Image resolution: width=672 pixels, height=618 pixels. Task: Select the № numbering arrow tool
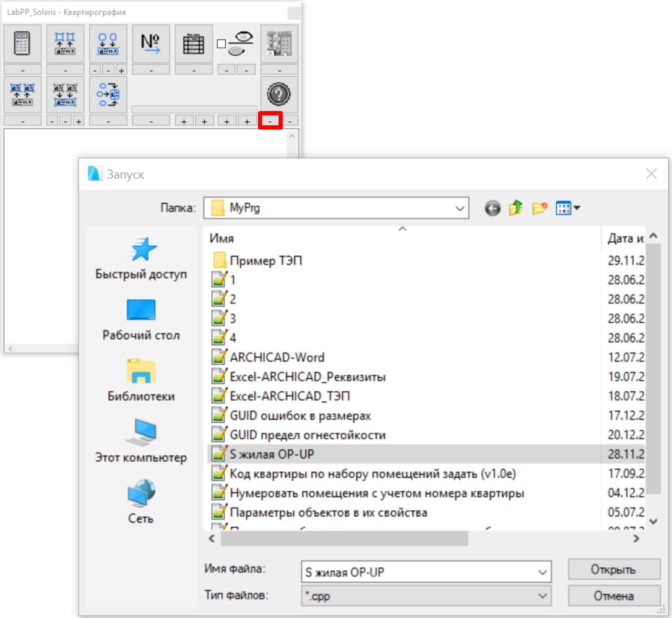click(151, 44)
